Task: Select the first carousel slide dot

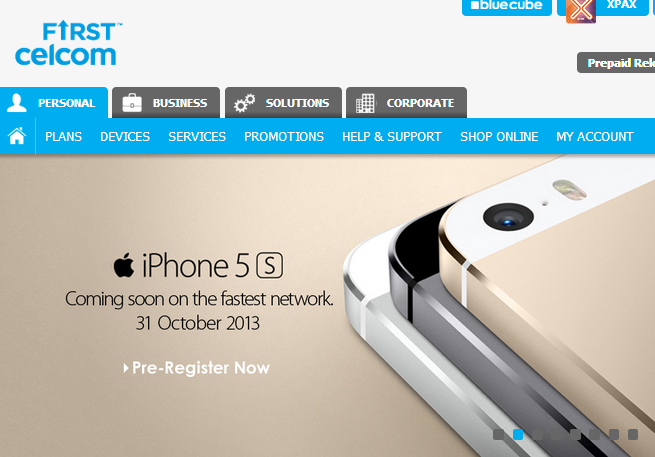Action: pyautogui.click(x=498, y=434)
